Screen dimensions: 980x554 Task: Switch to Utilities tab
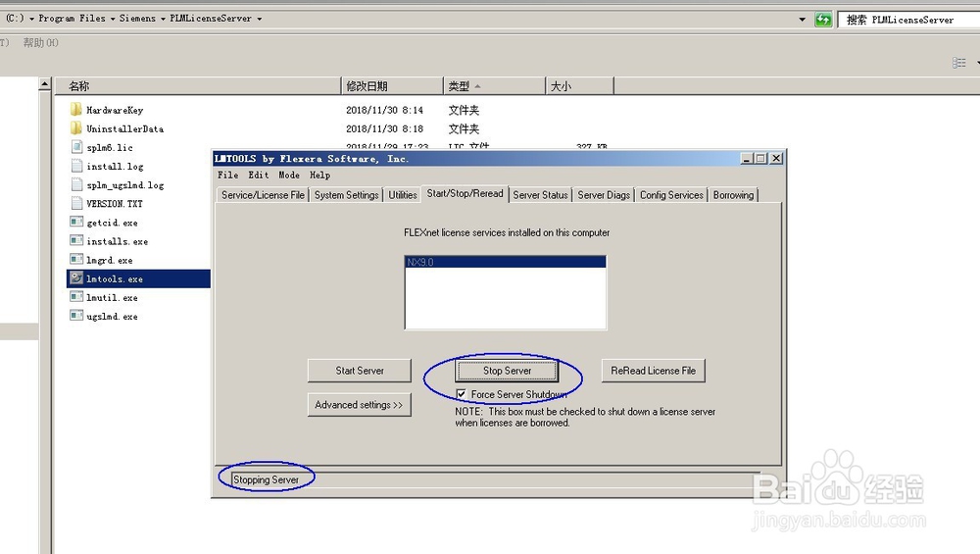tap(403, 195)
